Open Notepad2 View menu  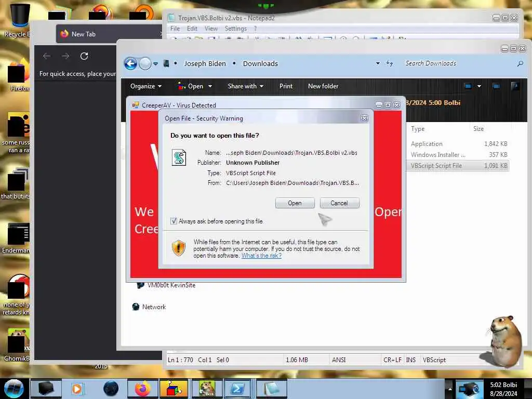(211, 29)
